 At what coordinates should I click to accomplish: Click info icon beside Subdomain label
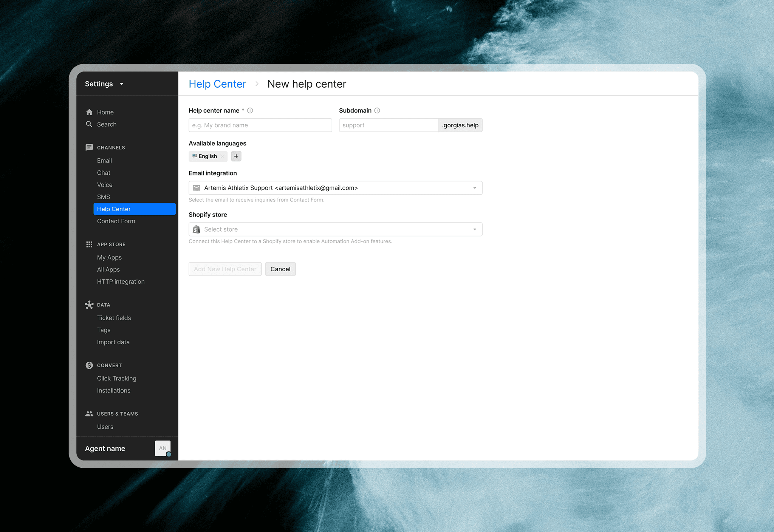pos(377,111)
